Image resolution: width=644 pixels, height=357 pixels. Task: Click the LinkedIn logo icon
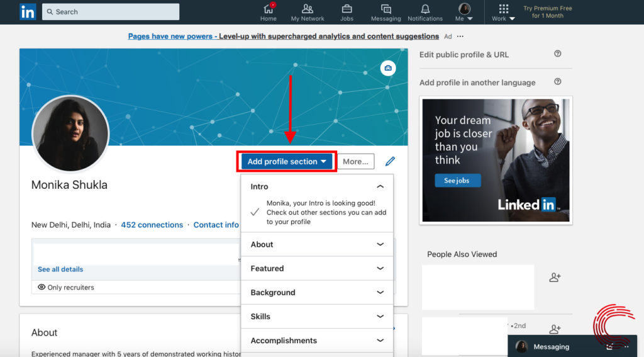point(28,12)
